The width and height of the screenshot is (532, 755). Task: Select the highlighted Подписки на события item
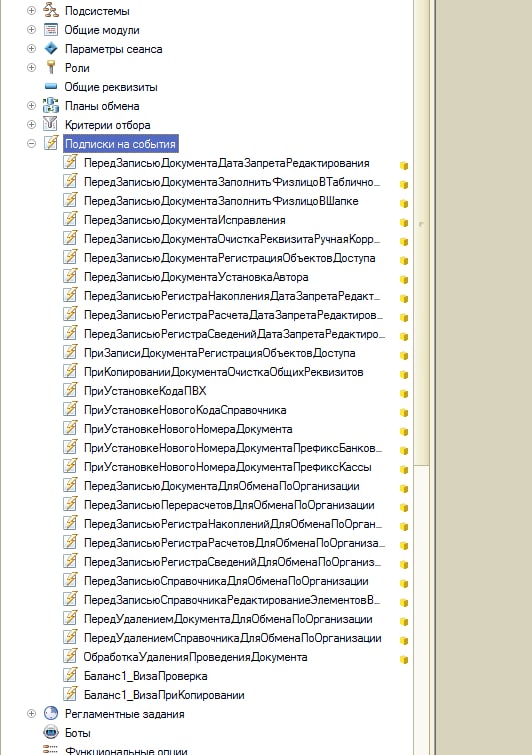coord(120,144)
